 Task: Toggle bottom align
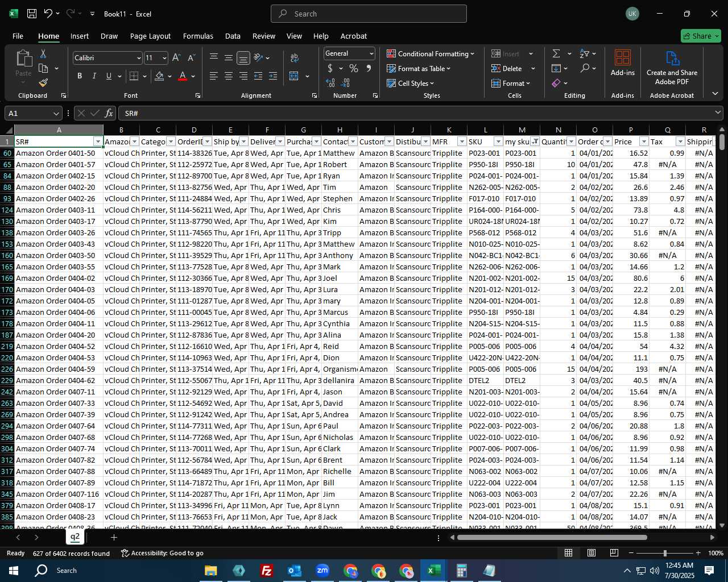click(x=243, y=58)
